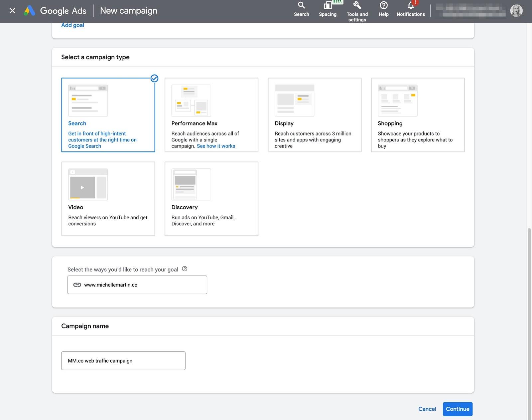Screen dimensions: 532x420
Task: Select the Performance Max campaign type
Action: click(x=211, y=115)
